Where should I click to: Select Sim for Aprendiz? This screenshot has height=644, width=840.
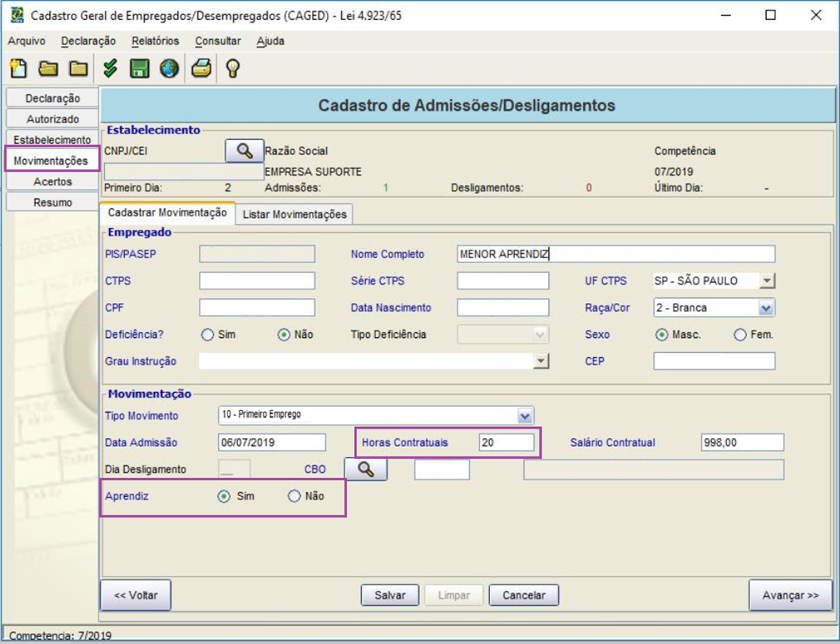(224, 496)
